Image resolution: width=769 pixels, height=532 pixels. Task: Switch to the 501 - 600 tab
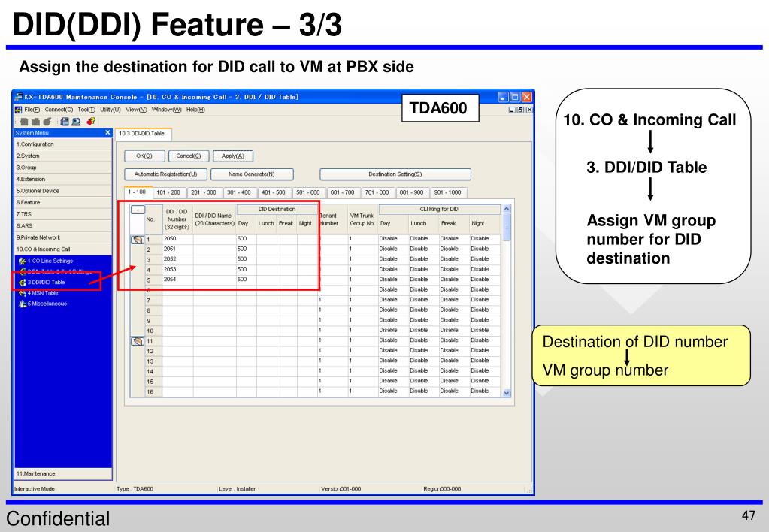(x=307, y=192)
